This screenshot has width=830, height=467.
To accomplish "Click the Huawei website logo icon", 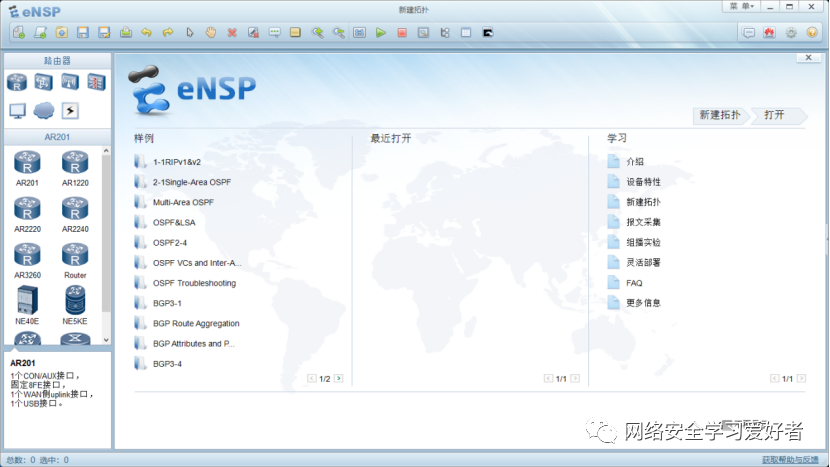I will point(770,33).
